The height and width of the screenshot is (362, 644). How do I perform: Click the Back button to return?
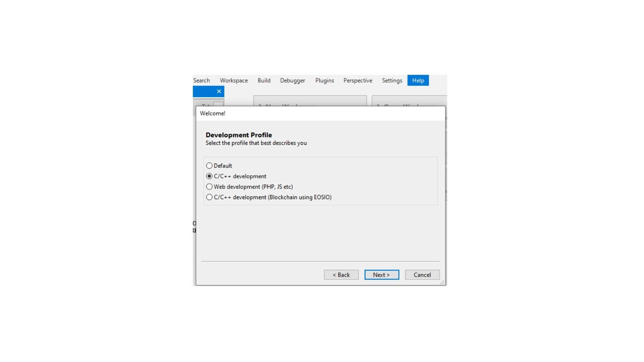(341, 275)
